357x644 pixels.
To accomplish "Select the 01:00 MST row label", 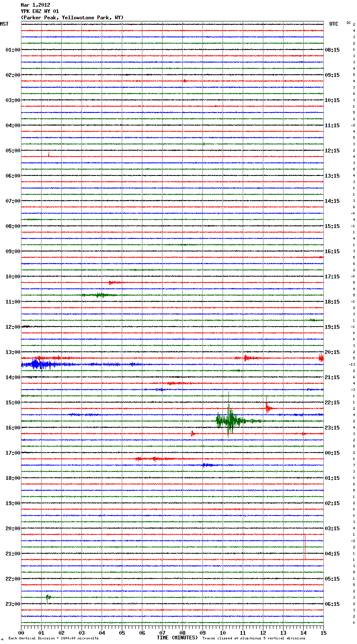I will (x=13, y=50).
